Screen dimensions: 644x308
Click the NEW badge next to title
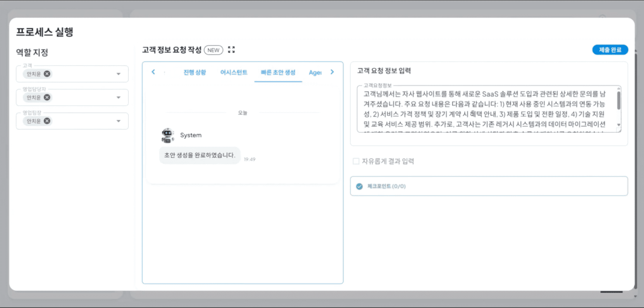[x=213, y=50]
